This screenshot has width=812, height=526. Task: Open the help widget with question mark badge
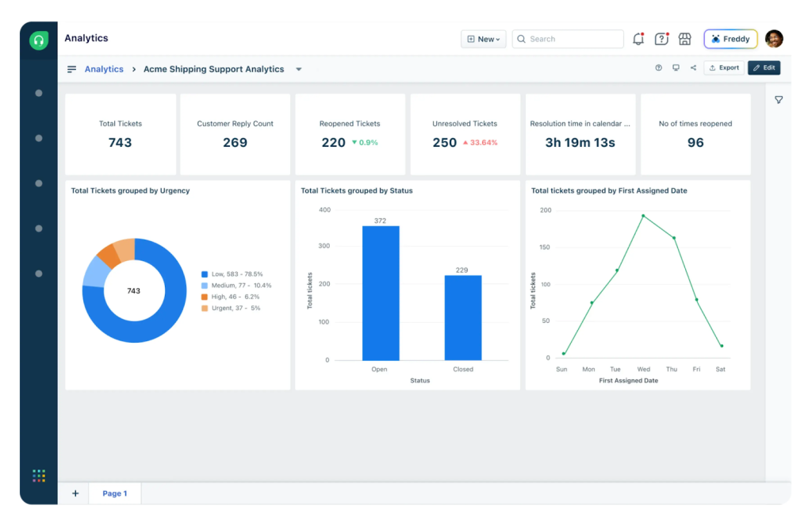click(661, 38)
